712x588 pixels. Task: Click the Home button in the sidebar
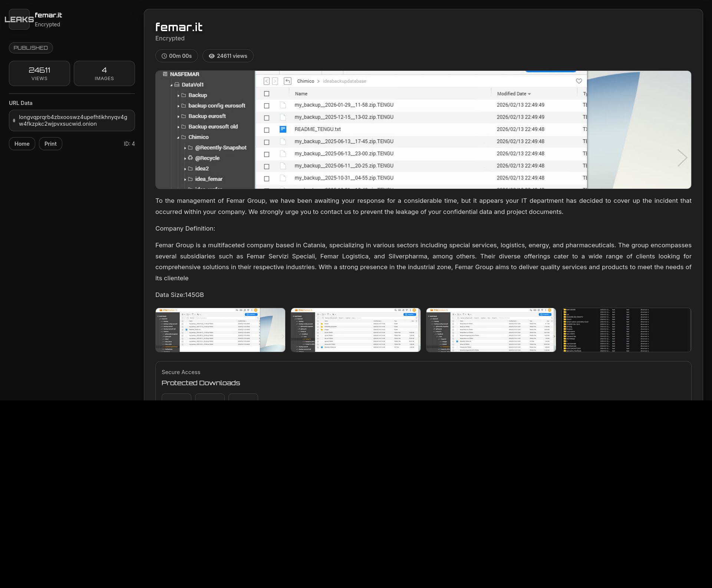pyautogui.click(x=22, y=143)
